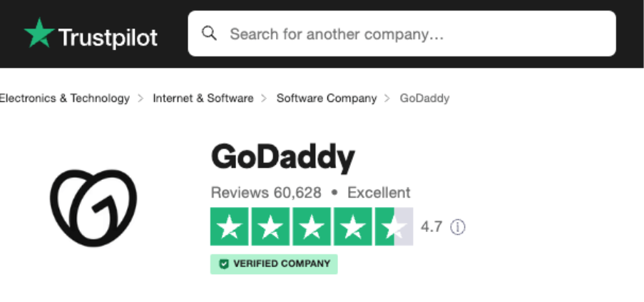644x302 pixels.
Task: Click the green Trustpilot star logo
Action: pyautogui.click(x=38, y=33)
